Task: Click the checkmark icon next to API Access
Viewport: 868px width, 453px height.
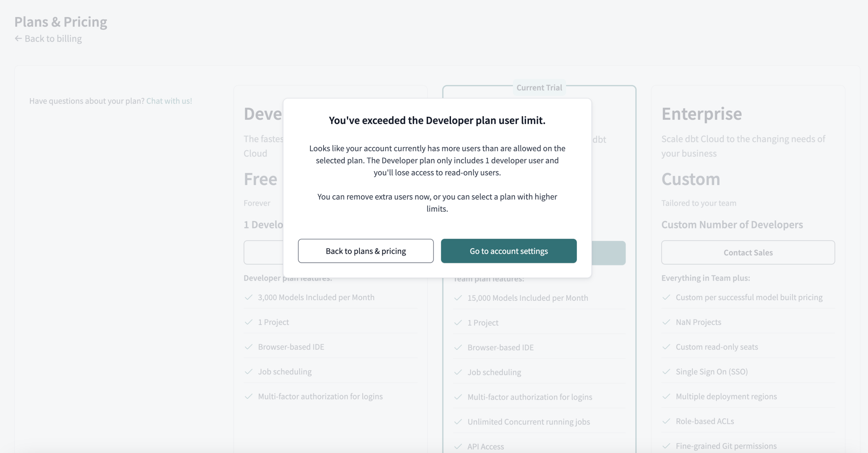Action: tap(458, 446)
